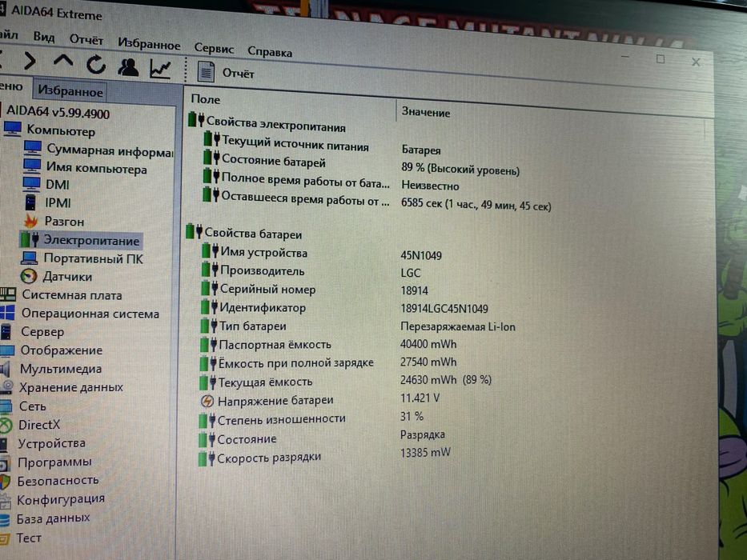The height and width of the screenshot is (560, 747).
Task: Click the 40400 mWh capacity value
Action: [x=428, y=344]
